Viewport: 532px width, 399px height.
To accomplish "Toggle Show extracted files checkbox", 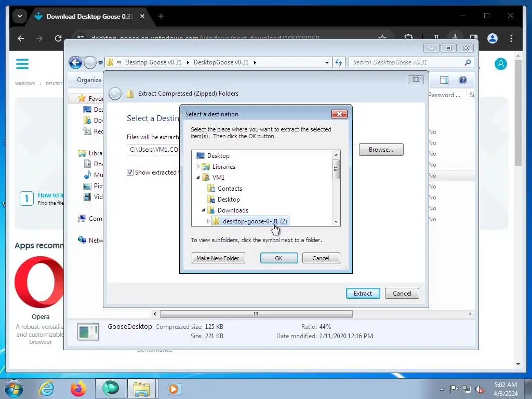I will pyautogui.click(x=130, y=172).
